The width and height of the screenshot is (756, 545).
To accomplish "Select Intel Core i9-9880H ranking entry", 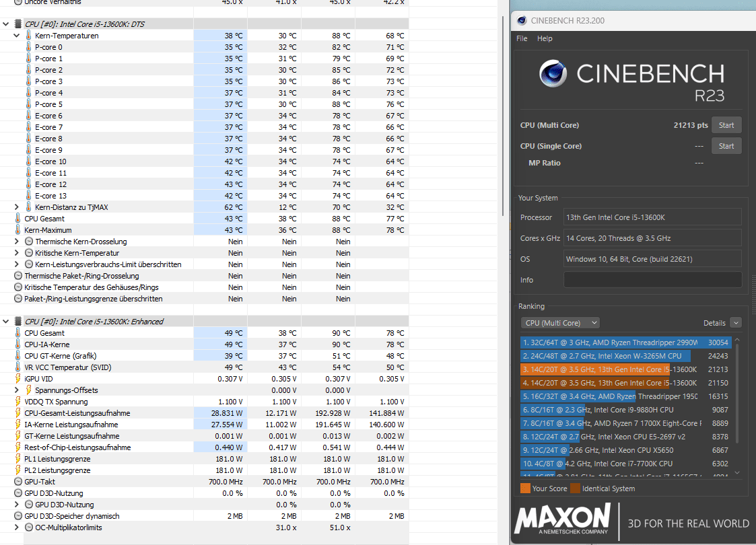I will pyautogui.click(x=626, y=410).
